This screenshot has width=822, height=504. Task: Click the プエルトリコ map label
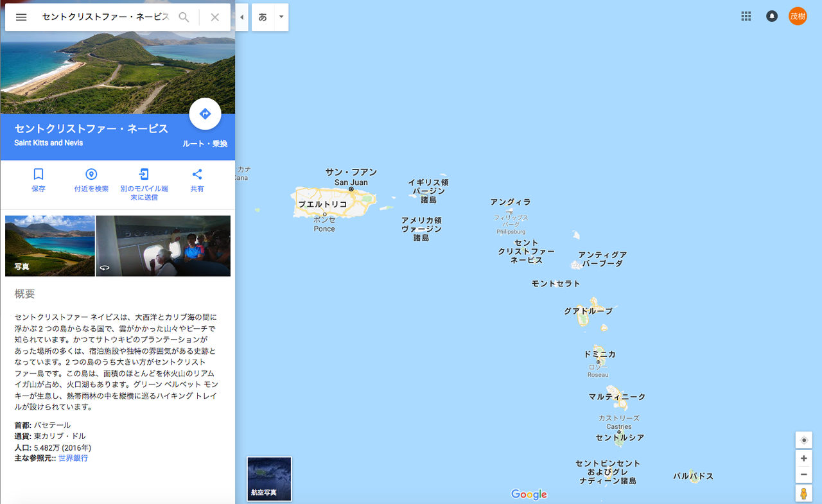point(322,204)
